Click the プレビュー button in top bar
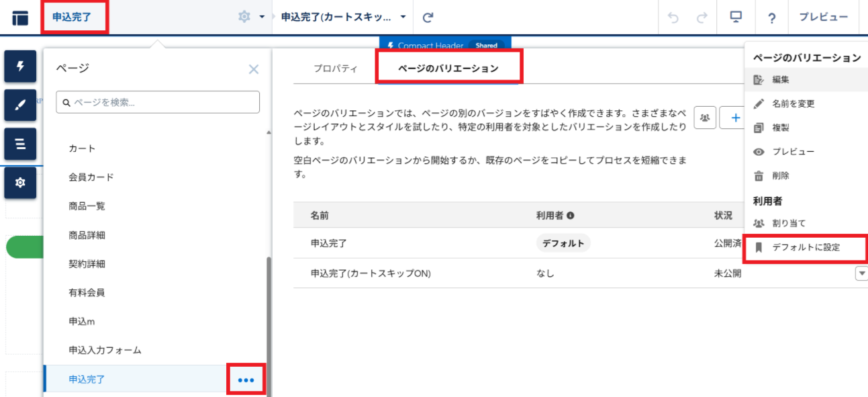Image resolution: width=868 pixels, height=397 pixels. pos(823,17)
